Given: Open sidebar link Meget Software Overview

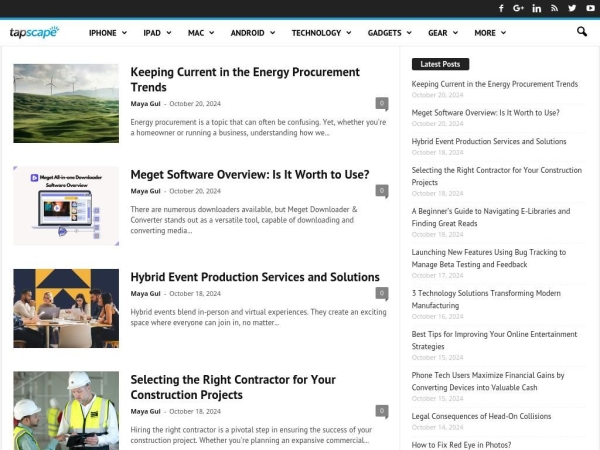Looking at the screenshot, I should (485, 113).
